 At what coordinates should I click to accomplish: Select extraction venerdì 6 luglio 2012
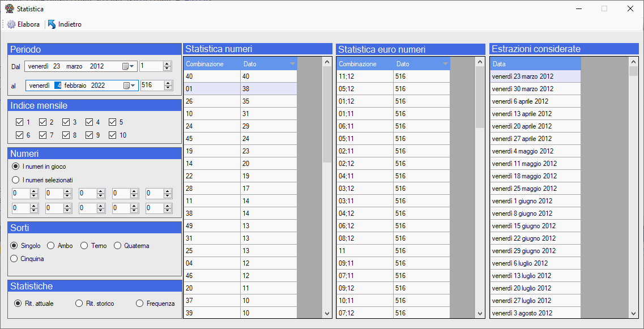point(536,263)
